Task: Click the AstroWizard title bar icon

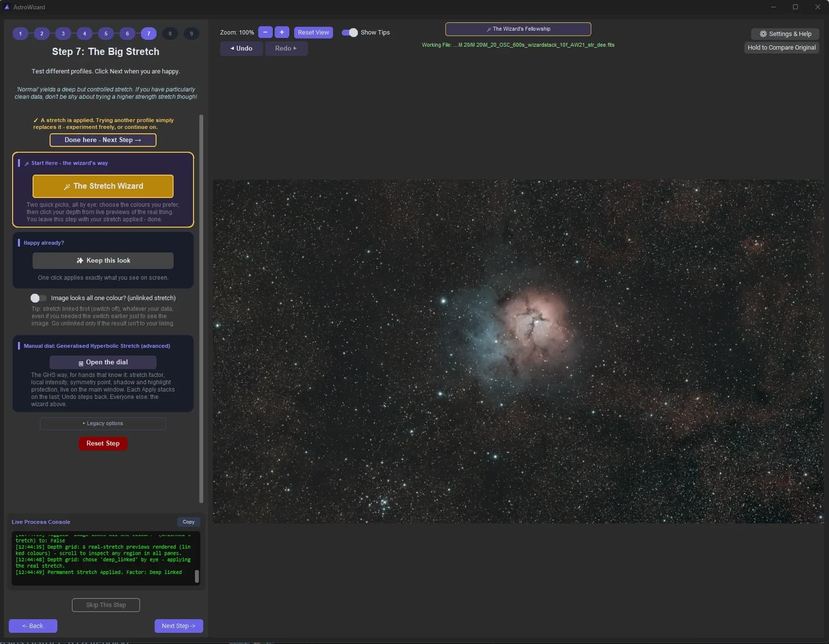Action: (x=7, y=7)
